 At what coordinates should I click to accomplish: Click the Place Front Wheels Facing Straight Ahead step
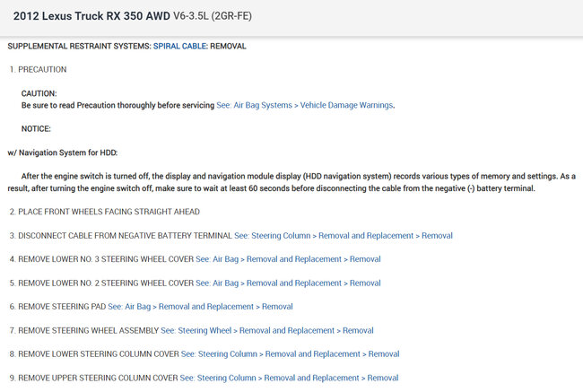(x=104, y=212)
